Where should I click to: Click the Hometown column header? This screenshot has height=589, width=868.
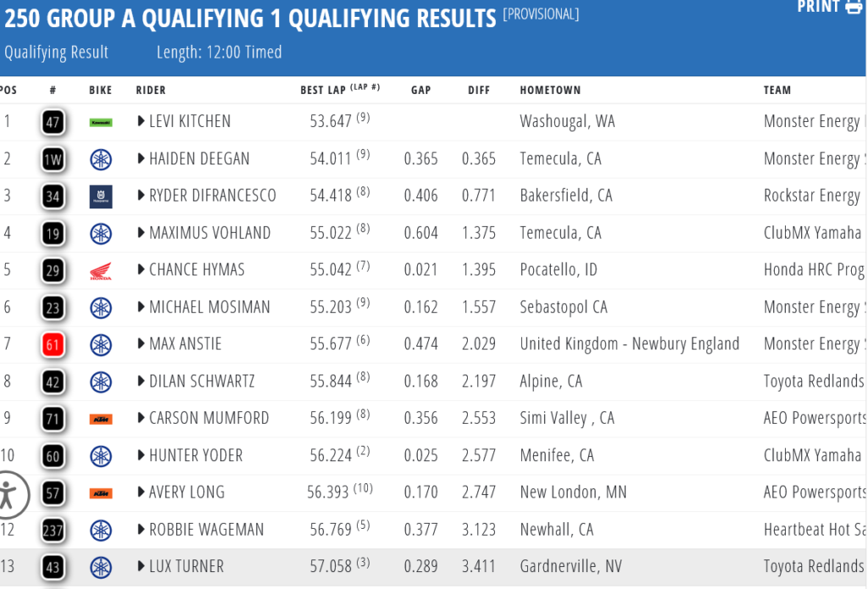pos(550,90)
